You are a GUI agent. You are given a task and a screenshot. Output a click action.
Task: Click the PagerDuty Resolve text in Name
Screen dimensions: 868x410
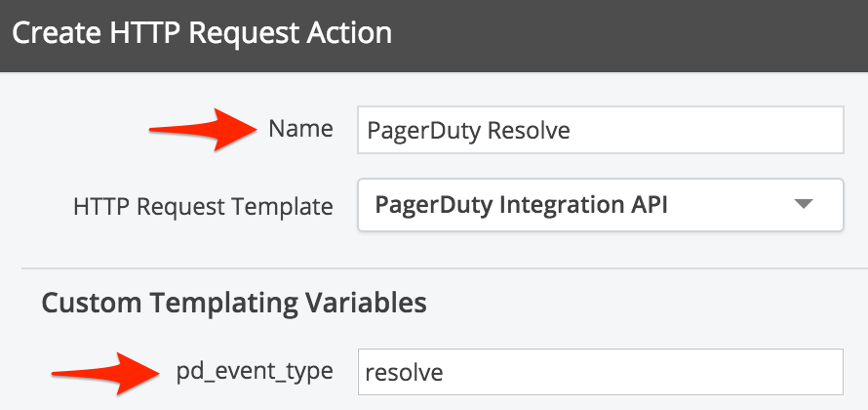click(x=468, y=131)
